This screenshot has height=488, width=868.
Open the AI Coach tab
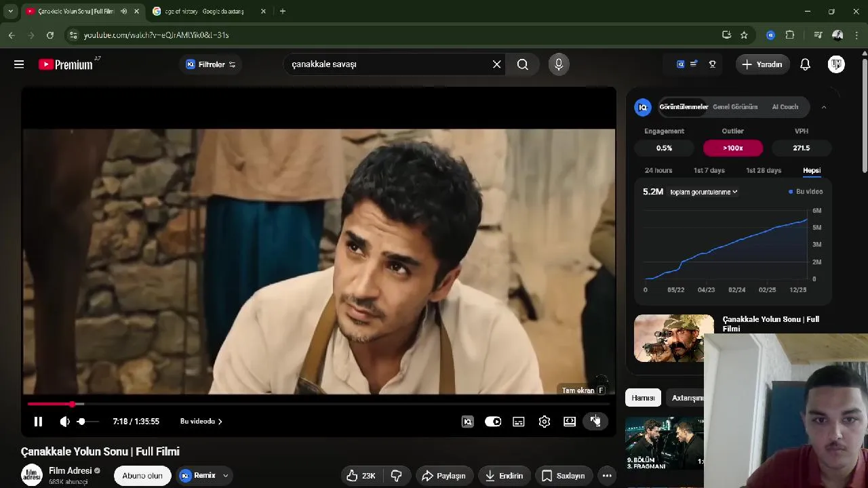point(785,107)
